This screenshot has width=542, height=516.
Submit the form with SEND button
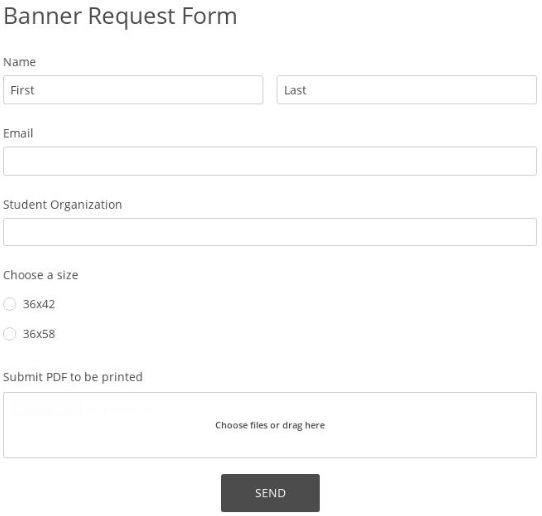tap(270, 493)
